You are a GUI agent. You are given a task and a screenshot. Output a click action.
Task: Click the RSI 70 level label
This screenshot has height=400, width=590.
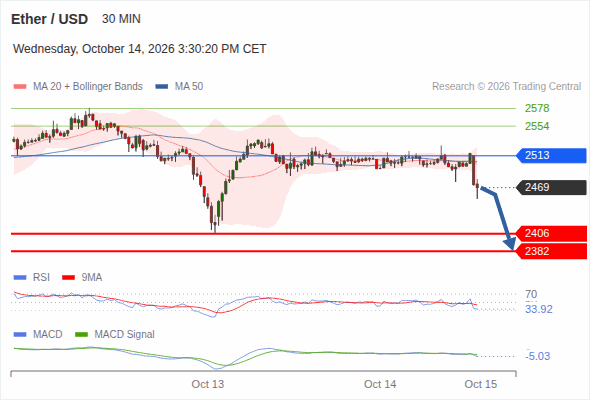click(531, 294)
